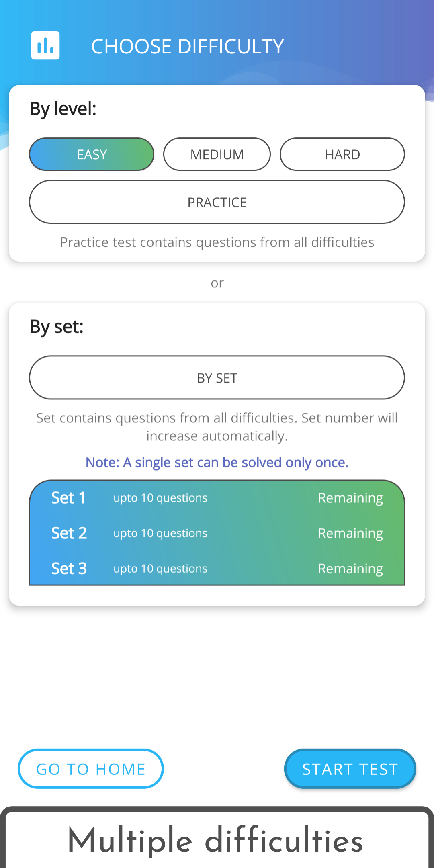Choose the BY SET option
Screen dimensions: 434x868
217,378
